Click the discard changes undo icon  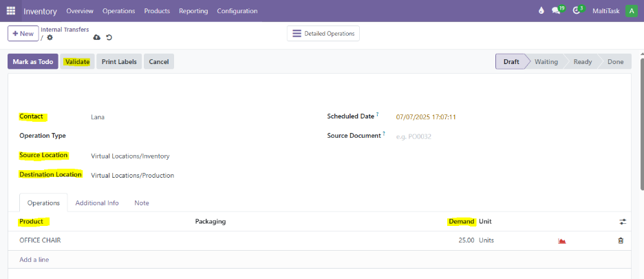coord(109,37)
